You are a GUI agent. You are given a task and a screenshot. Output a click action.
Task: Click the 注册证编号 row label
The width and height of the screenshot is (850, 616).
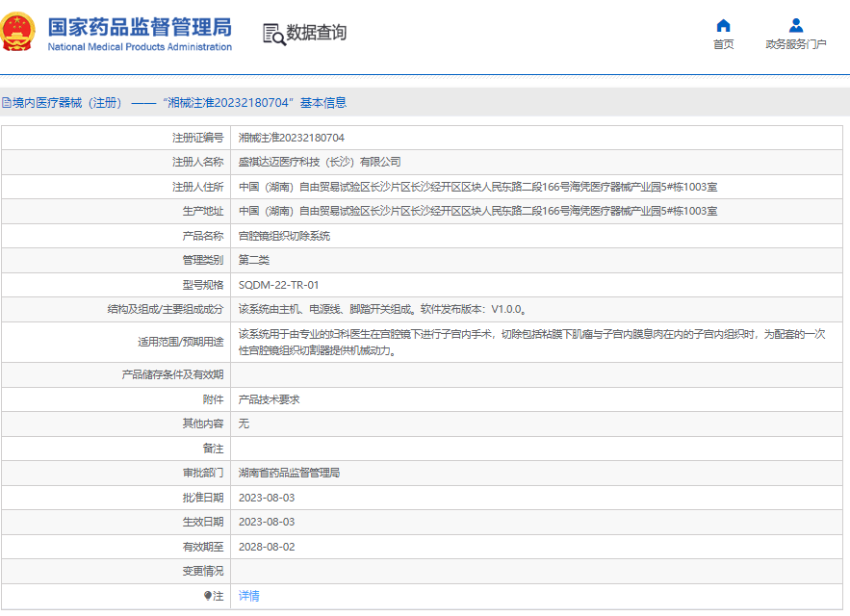pos(197,138)
